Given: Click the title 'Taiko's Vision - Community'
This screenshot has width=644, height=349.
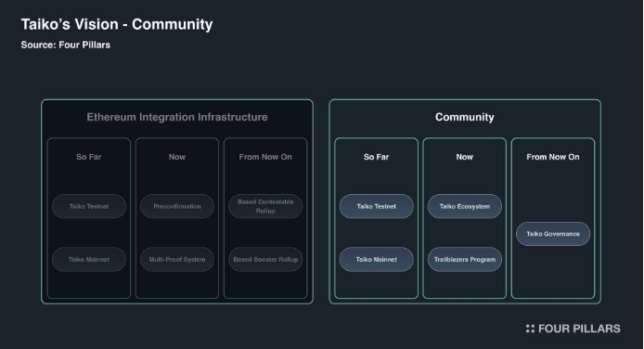Looking at the screenshot, I should click(117, 24).
